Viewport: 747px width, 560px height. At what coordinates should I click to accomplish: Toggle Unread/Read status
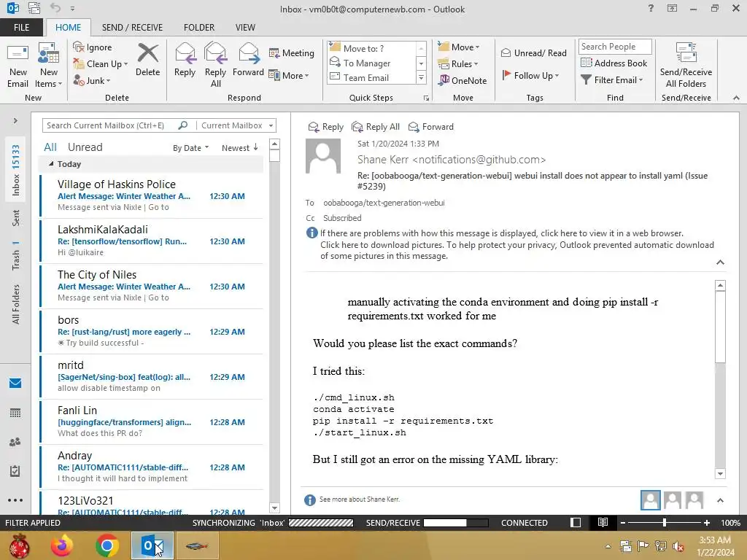[x=533, y=52]
